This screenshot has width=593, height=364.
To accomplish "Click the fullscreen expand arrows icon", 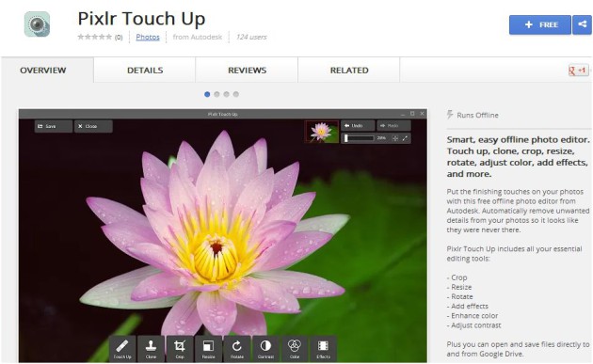I will click(405, 138).
